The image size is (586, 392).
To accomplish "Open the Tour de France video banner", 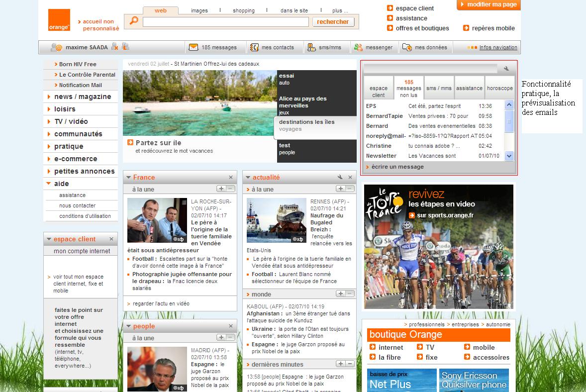I will point(439,247).
